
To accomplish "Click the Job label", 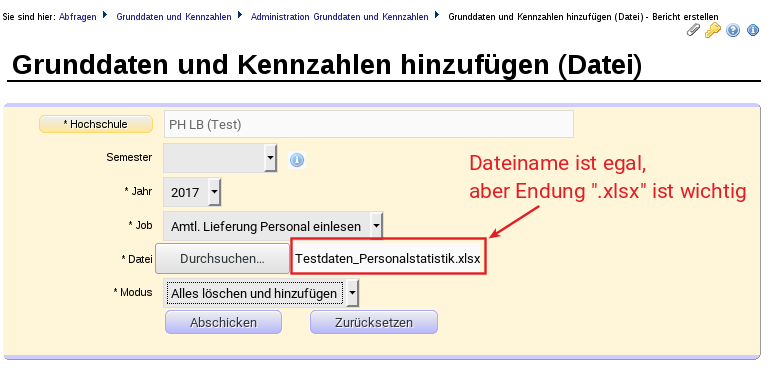I will click(140, 225).
